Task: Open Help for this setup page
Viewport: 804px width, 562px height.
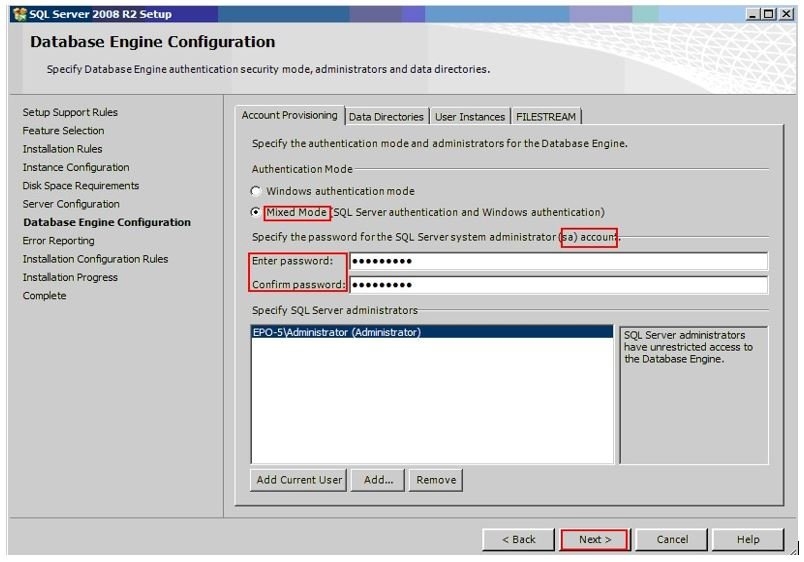Action: coord(748,540)
